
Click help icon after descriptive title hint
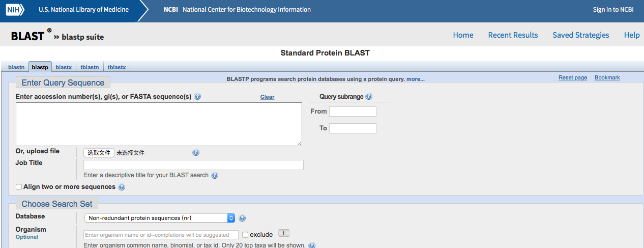tap(215, 175)
